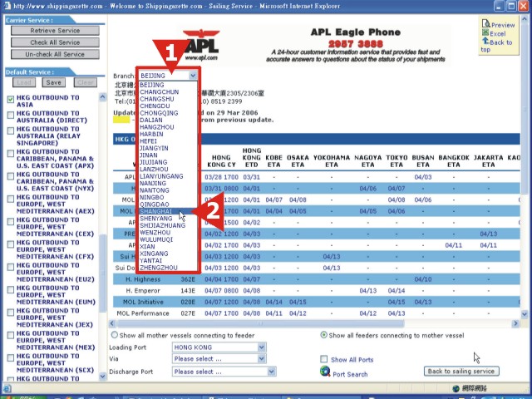Viewport: 532px width, 399px height.
Task: Click the service list scroll up arrow
Action: (102, 97)
